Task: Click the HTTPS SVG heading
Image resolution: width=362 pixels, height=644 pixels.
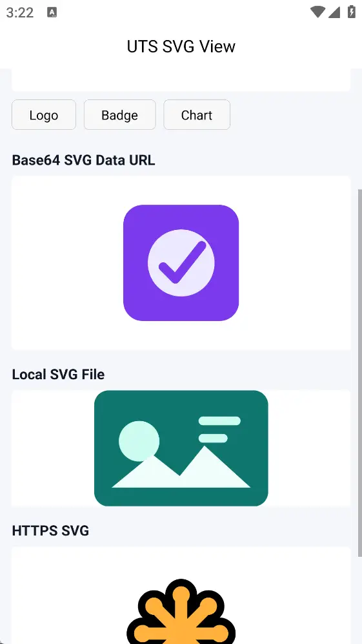Action: [50, 531]
